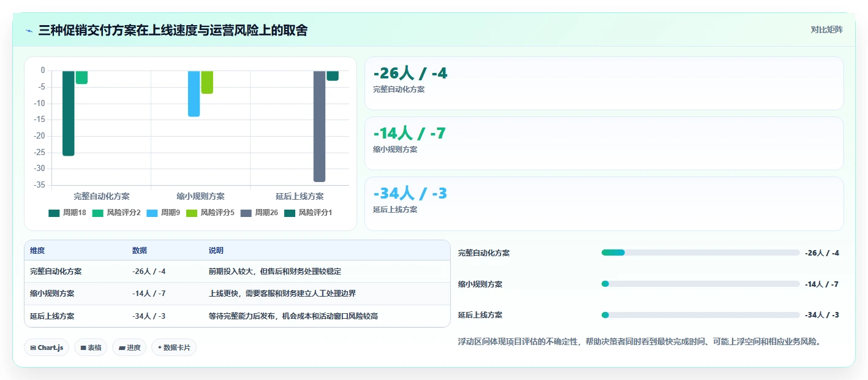Click the 完整自动化方案 label beside its progress bar
This screenshot has width=868, height=380.
484,253
